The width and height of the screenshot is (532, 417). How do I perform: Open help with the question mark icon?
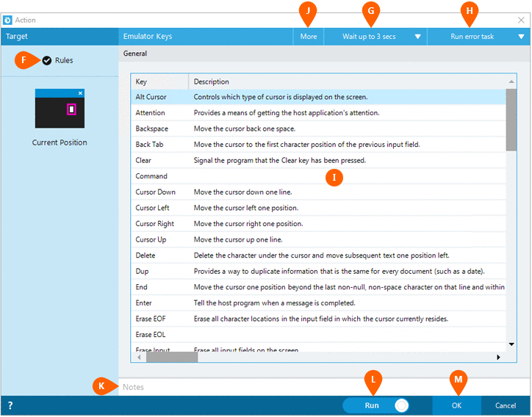10,406
